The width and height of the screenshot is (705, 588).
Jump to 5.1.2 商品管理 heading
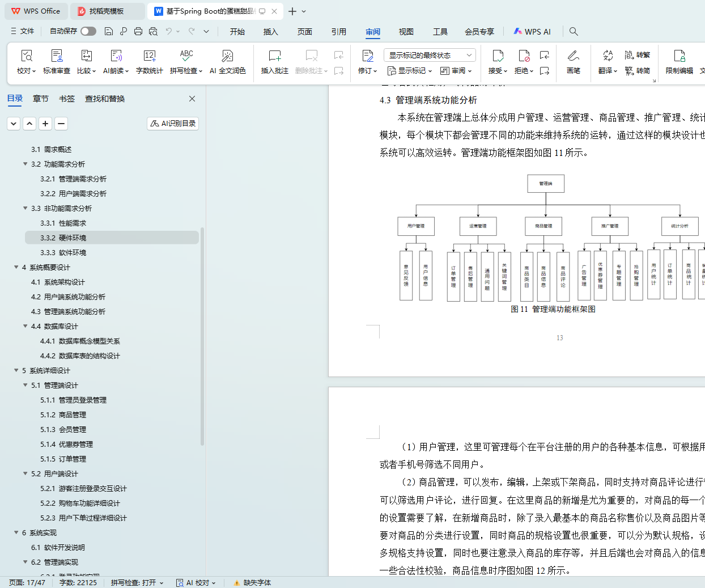tap(73, 414)
